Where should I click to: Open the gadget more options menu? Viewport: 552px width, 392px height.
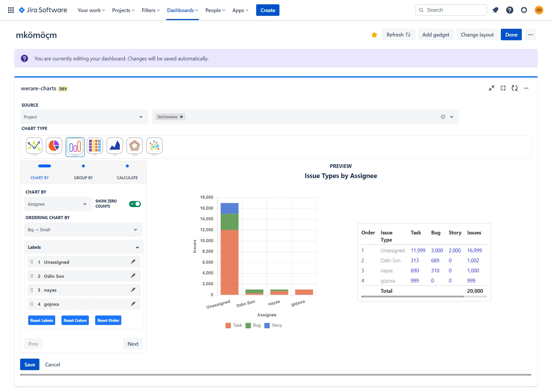point(526,88)
